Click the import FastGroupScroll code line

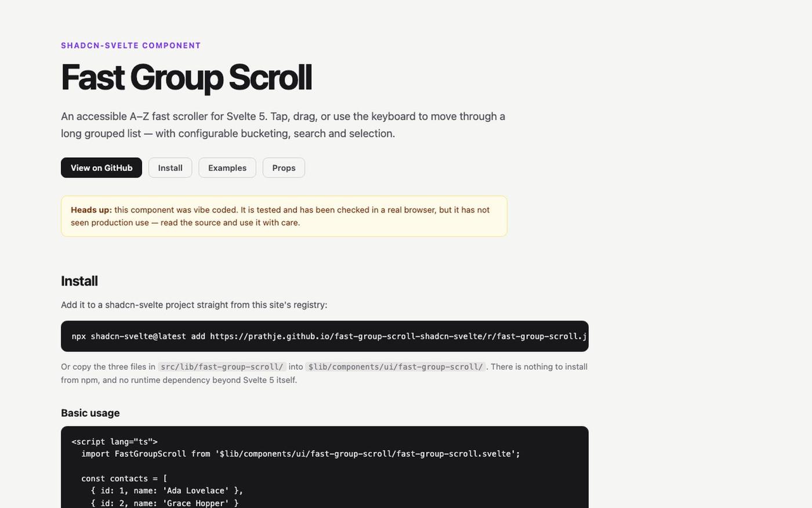(300, 454)
